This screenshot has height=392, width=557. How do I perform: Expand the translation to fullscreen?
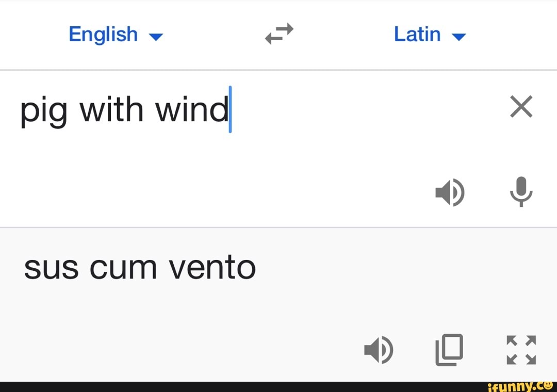521,350
